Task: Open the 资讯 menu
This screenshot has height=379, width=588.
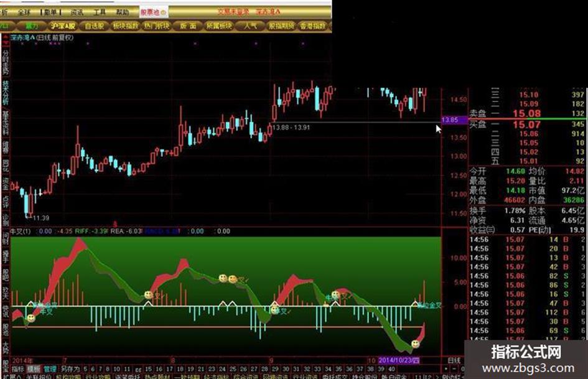Action: coord(77,12)
